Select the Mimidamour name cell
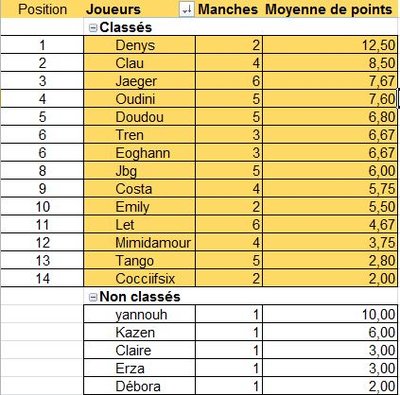Image resolution: width=400 pixels, height=395 pixels. (x=139, y=242)
